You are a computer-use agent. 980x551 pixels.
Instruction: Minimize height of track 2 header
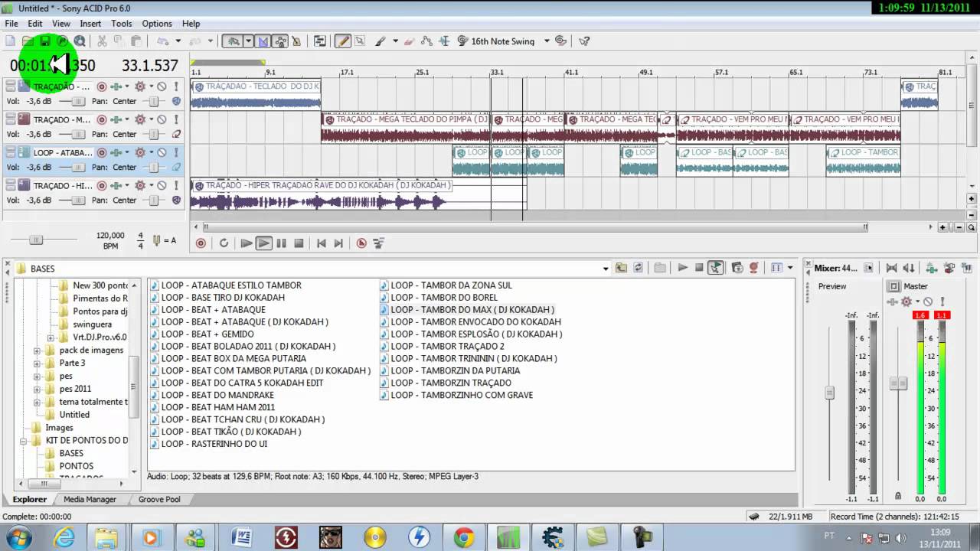[x=11, y=116]
